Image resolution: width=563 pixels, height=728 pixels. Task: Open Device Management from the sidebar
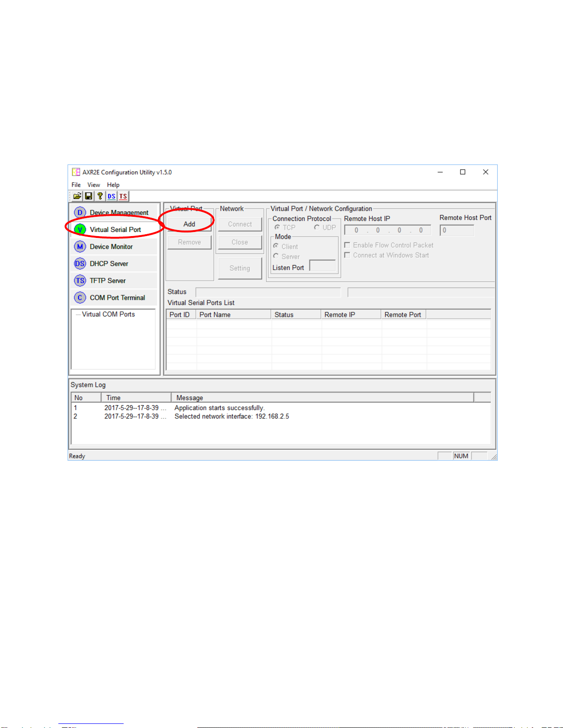click(114, 213)
